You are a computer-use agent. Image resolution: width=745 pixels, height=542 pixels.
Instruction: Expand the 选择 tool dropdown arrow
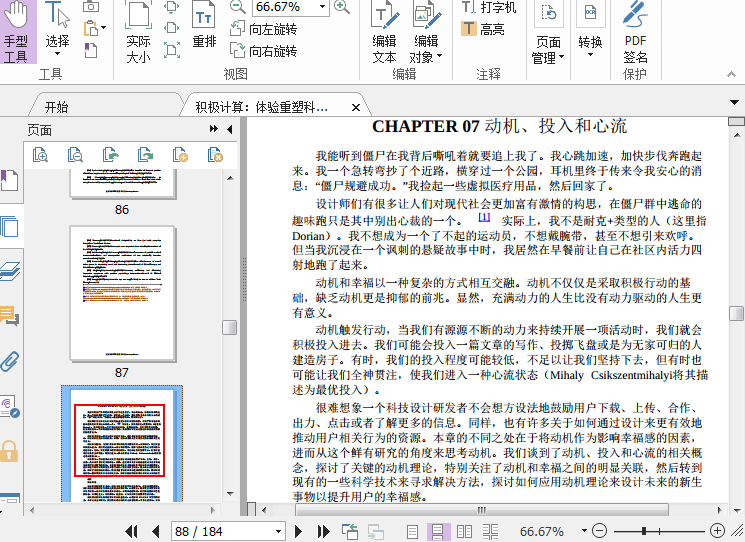57,54
